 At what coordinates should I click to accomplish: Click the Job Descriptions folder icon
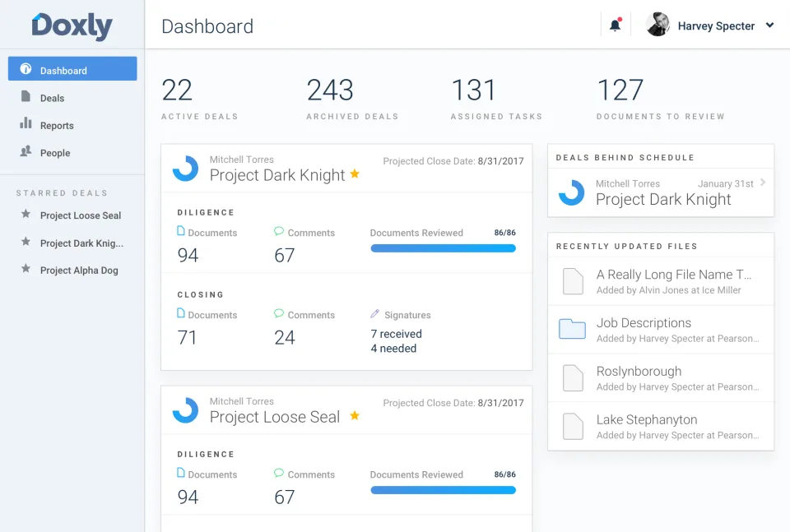pyautogui.click(x=573, y=329)
